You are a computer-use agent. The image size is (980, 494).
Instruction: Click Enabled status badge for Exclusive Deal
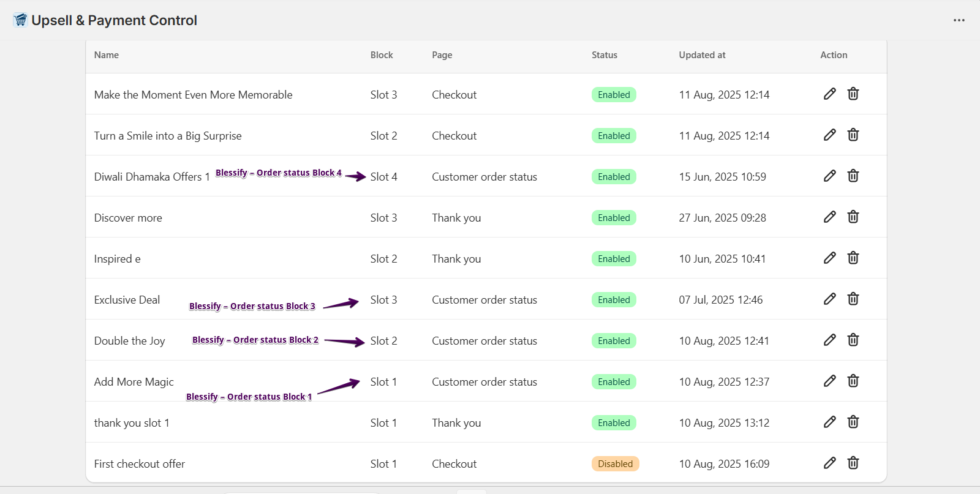(614, 300)
